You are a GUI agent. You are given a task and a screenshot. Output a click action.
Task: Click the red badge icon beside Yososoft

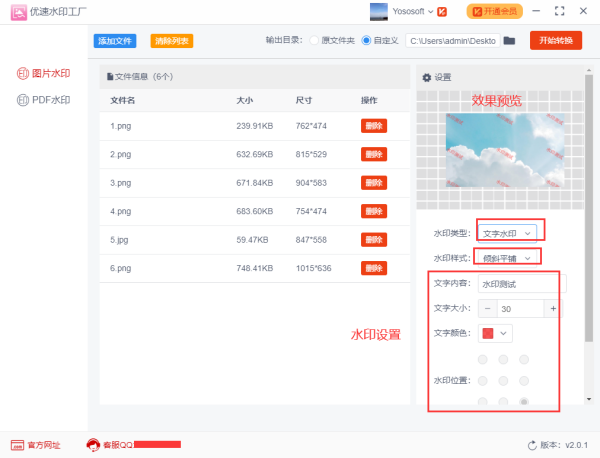point(442,12)
